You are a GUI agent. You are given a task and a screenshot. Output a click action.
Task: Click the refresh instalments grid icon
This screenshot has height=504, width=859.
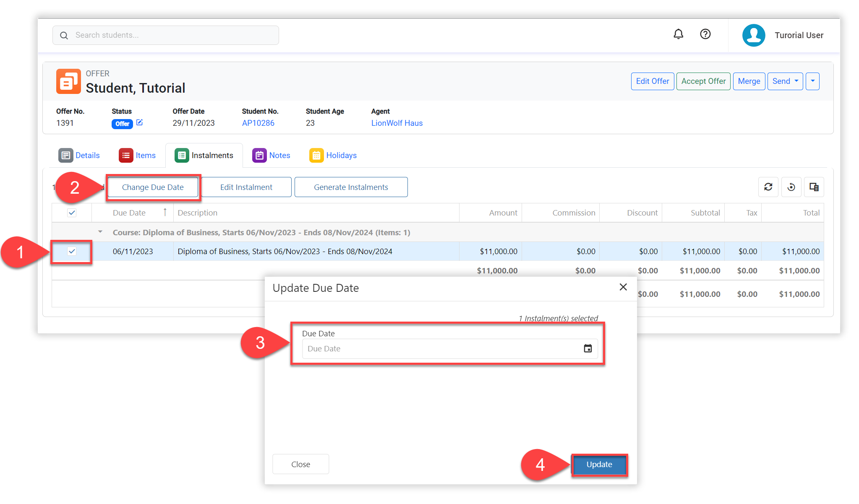pos(768,187)
